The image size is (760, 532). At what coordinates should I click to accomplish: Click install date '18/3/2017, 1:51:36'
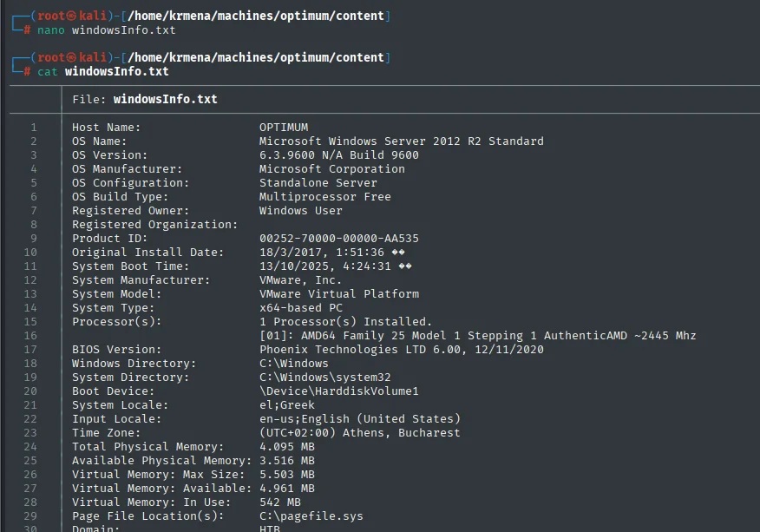tap(321, 253)
